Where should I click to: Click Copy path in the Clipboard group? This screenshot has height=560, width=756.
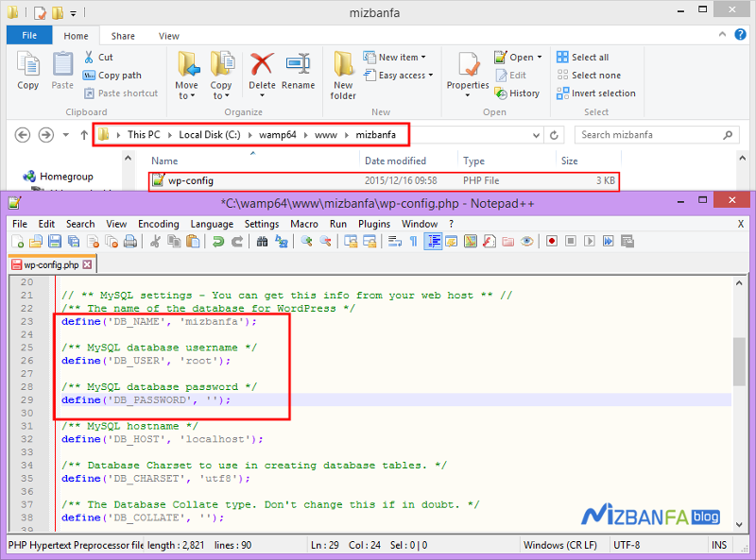click(112, 76)
